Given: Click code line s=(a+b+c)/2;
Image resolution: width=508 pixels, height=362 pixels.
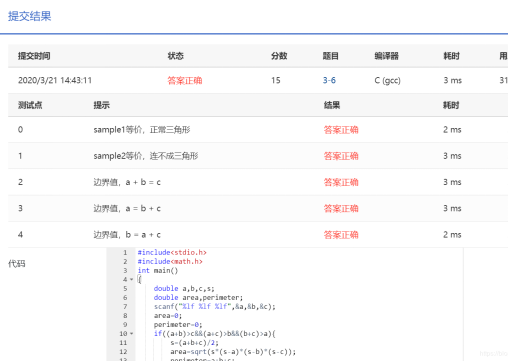Looking at the screenshot, I should (x=194, y=342).
